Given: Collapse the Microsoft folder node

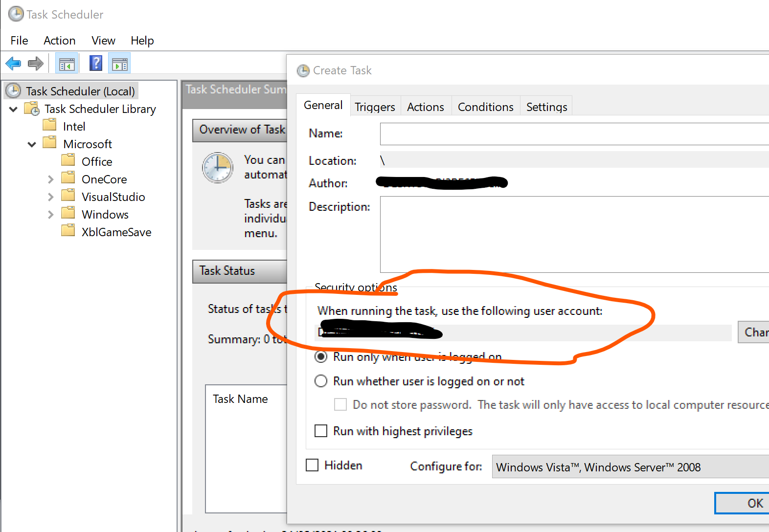Looking at the screenshot, I should pos(32,144).
